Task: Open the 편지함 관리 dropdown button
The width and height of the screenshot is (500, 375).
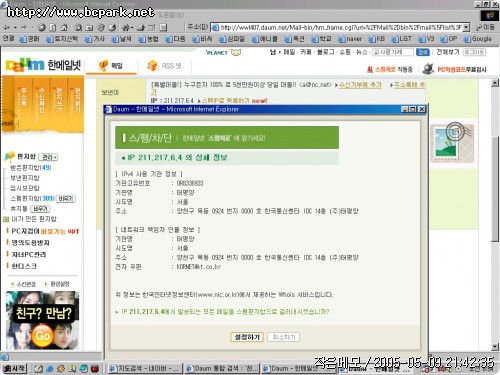Action: [48, 157]
